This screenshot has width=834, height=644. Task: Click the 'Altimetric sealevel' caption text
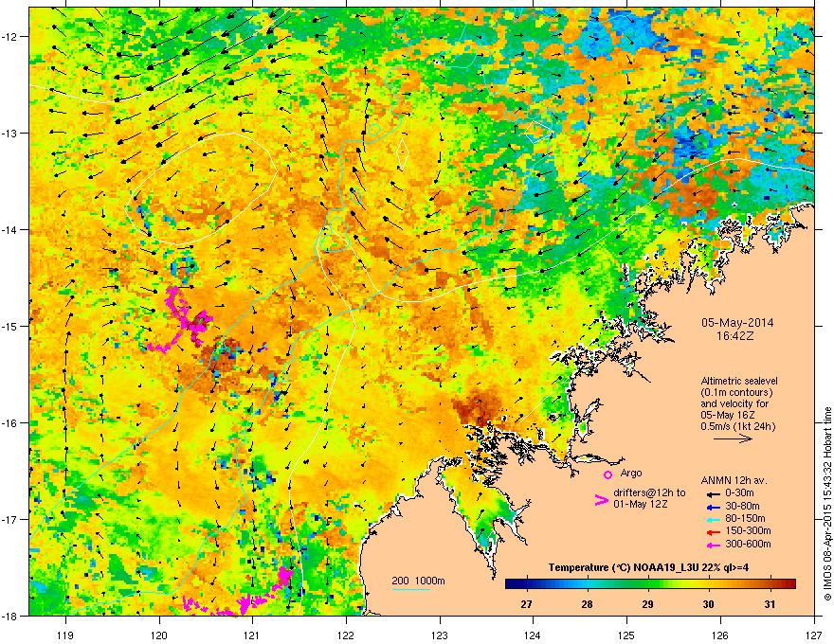point(739,381)
